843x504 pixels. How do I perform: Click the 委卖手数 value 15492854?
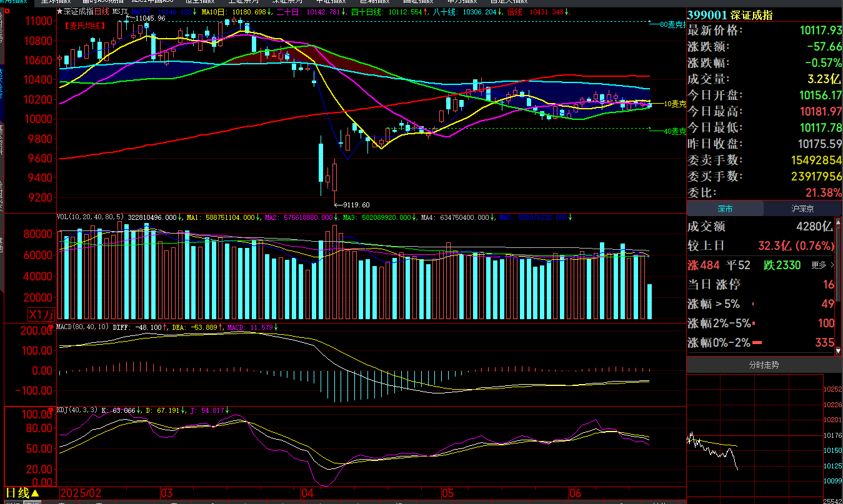coord(816,161)
